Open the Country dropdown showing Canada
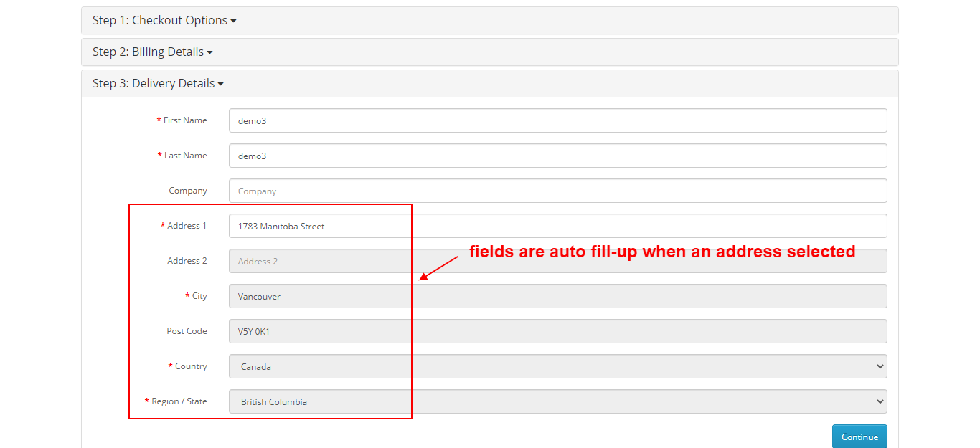Image resolution: width=980 pixels, height=448 pixels. point(557,366)
